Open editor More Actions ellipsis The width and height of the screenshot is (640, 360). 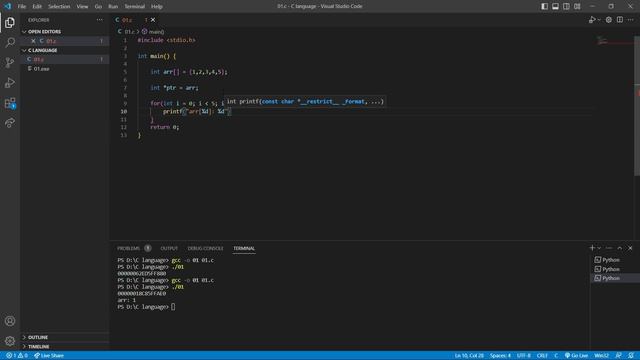pyautogui.click(x=631, y=20)
